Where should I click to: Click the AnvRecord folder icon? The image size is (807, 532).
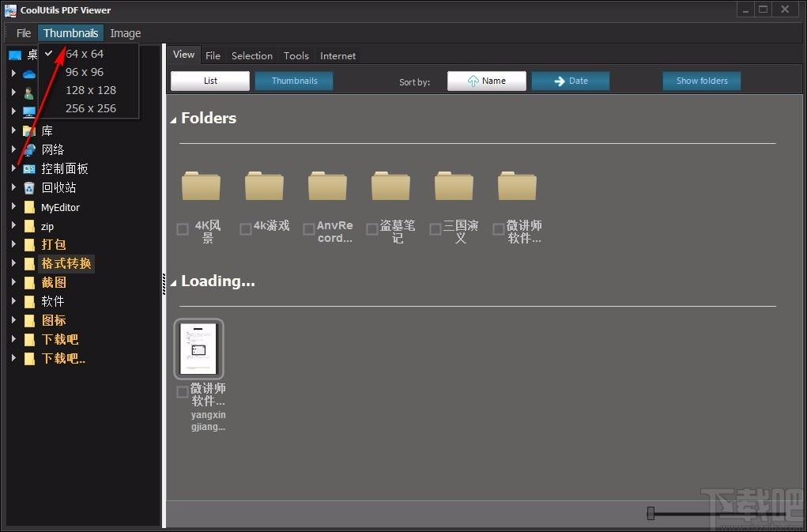[327, 186]
